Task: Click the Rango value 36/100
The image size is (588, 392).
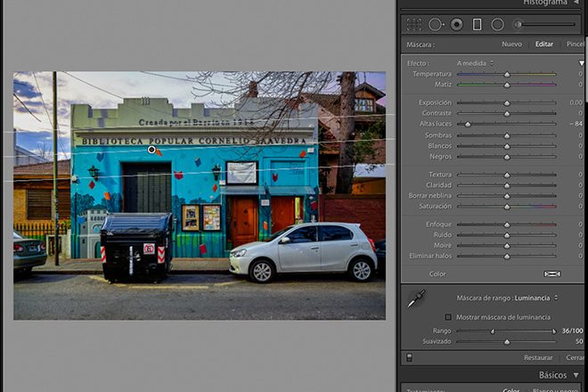Action: pos(573,331)
